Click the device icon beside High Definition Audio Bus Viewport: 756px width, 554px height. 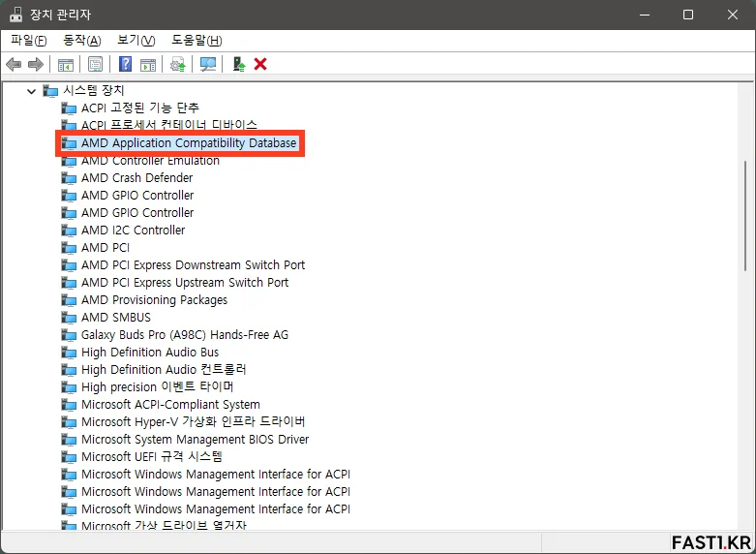point(69,353)
